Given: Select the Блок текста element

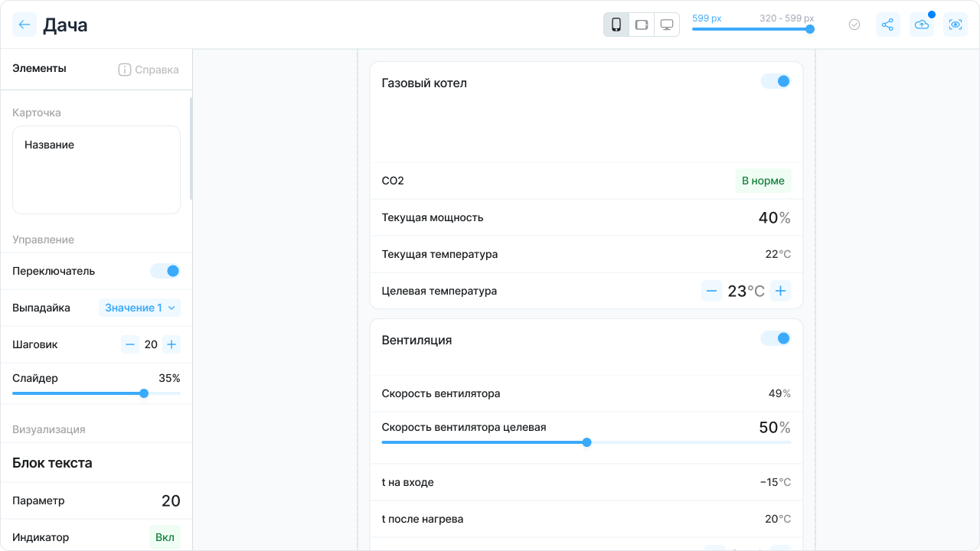Looking at the screenshot, I should (x=52, y=463).
